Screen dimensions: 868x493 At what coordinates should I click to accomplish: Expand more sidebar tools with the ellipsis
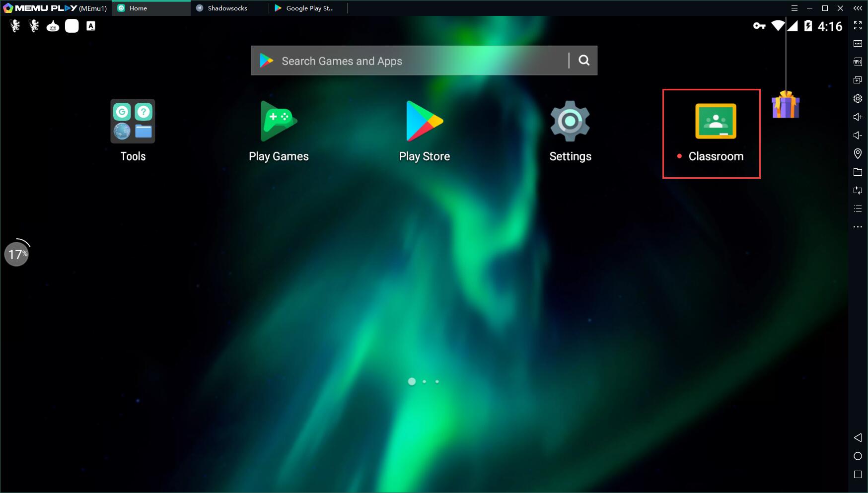(x=858, y=227)
